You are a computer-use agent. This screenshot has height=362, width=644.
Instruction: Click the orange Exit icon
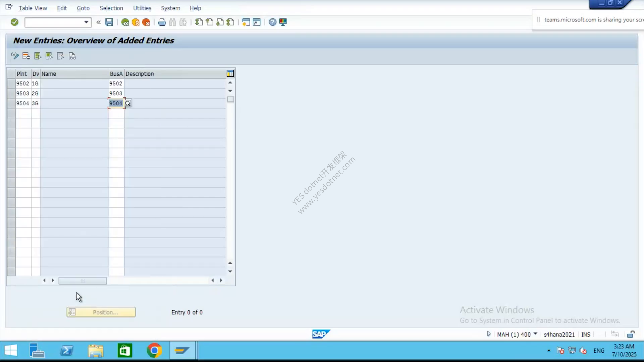pos(136,22)
